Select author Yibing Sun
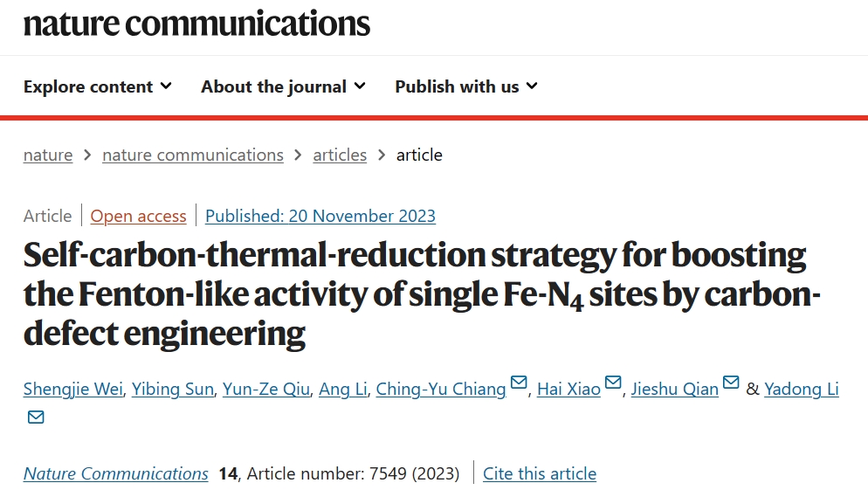This screenshot has width=868, height=490. (173, 390)
